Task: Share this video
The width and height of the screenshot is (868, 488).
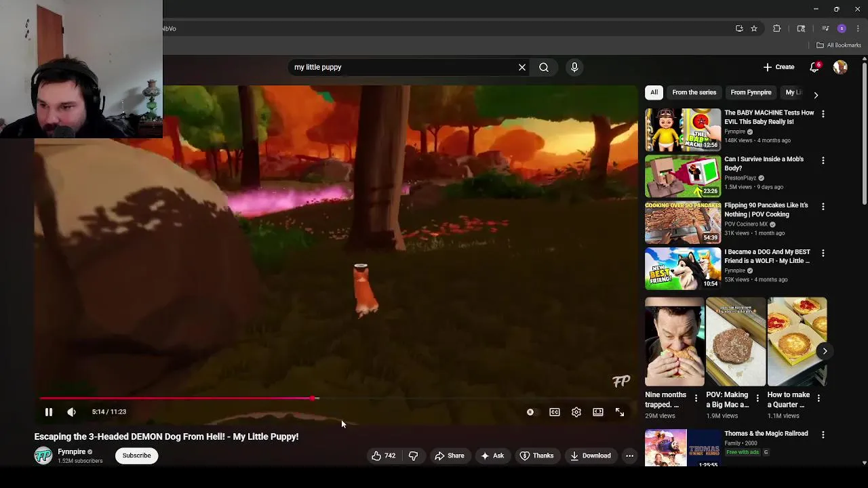Action: (x=450, y=455)
